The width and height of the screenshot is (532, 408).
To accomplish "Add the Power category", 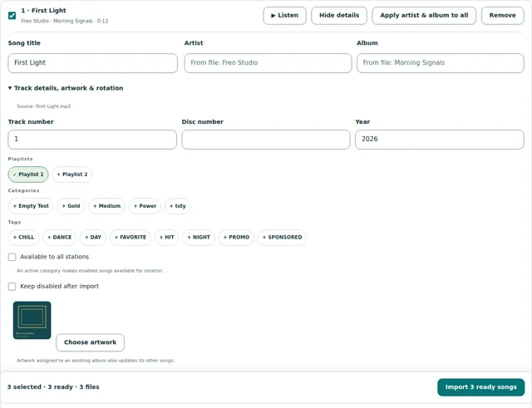I will 145,206.
